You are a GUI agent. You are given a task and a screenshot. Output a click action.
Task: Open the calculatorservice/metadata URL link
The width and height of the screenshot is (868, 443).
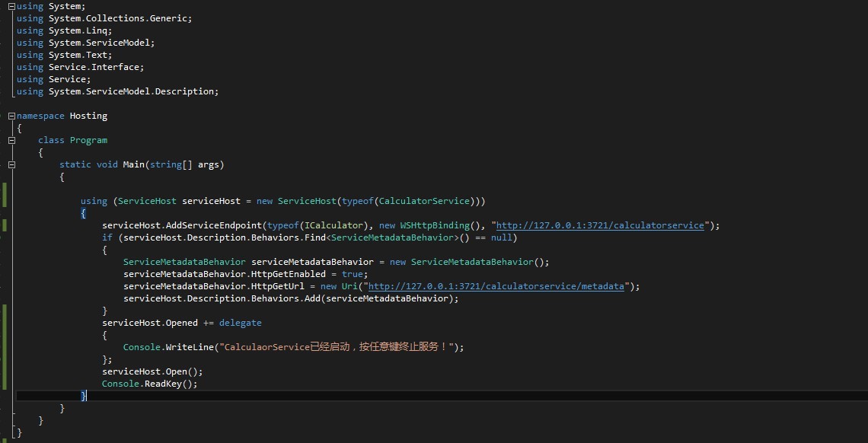pyautogui.click(x=496, y=286)
